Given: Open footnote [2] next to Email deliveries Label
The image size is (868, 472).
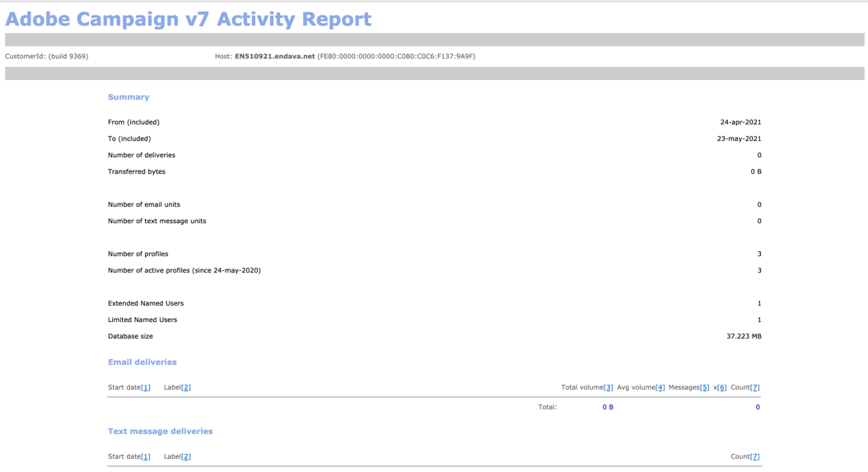Looking at the screenshot, I should click(186, 388).
